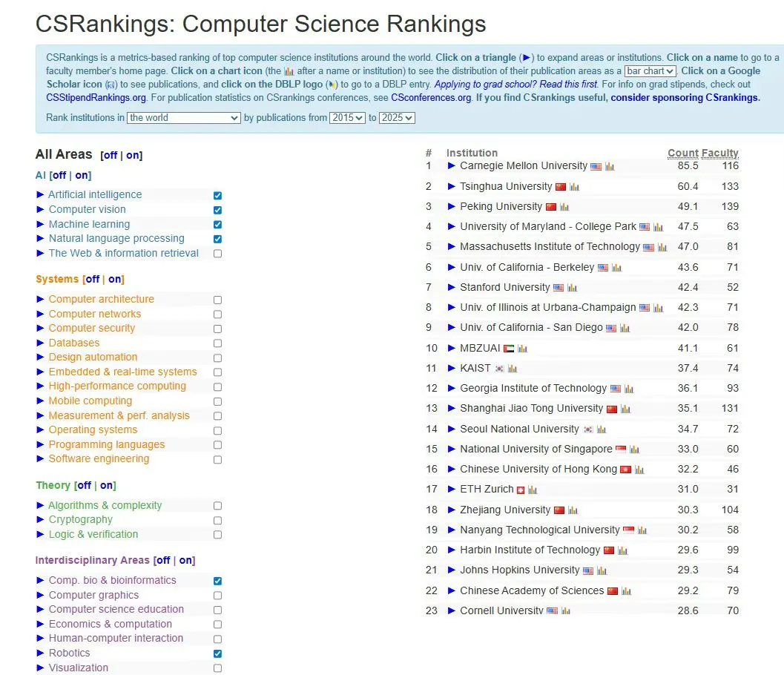Open National University of Singapore chart icon
Image resolution: width=784 pixels, height=675 pixels.
(634, 449)
